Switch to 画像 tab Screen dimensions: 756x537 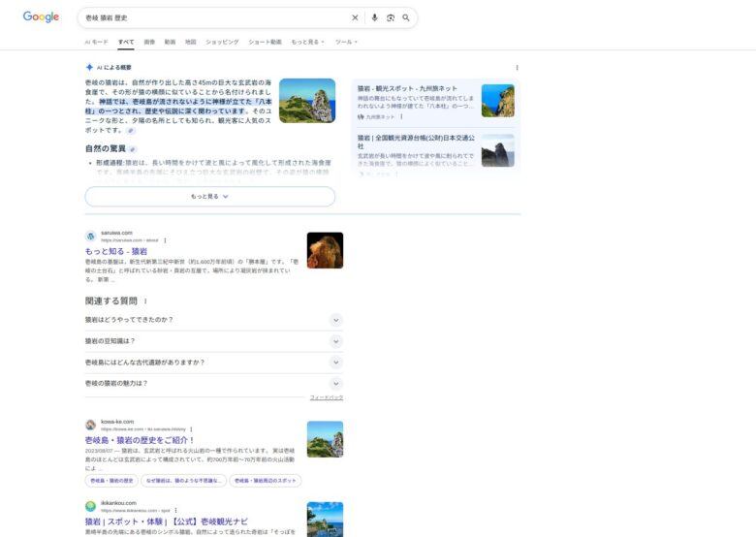[149, 42]
